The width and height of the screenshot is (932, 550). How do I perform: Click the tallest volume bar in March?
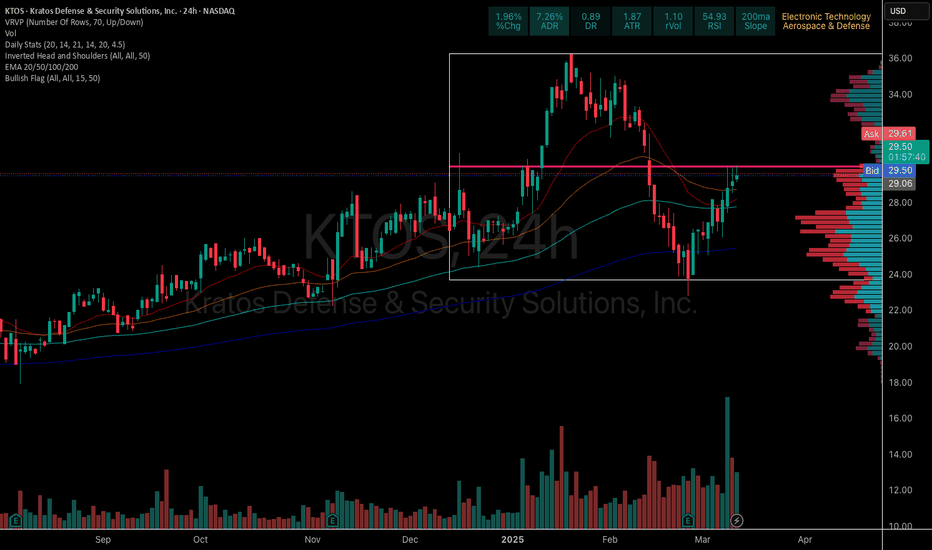(x=727, y=463)
